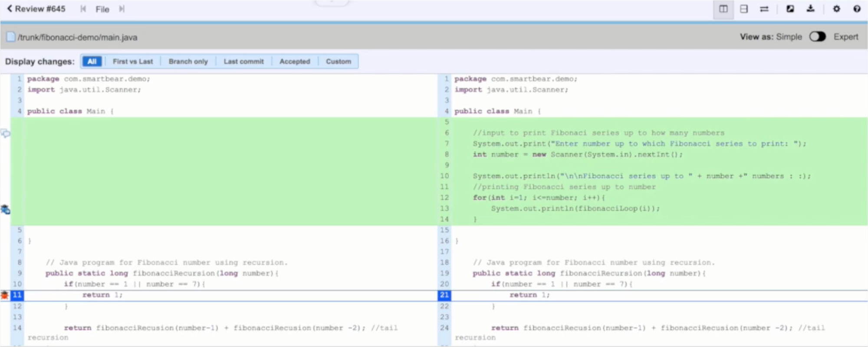Click right line 4 'public class Main'
This screenshot has width=868, height=347.
(x=498, y=111)
